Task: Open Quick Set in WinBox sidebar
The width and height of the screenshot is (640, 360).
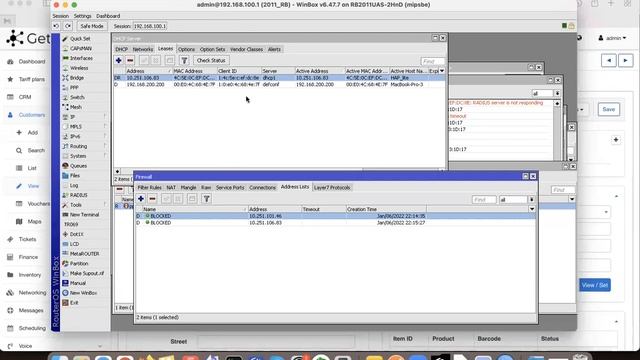Action: coord(80,39)
